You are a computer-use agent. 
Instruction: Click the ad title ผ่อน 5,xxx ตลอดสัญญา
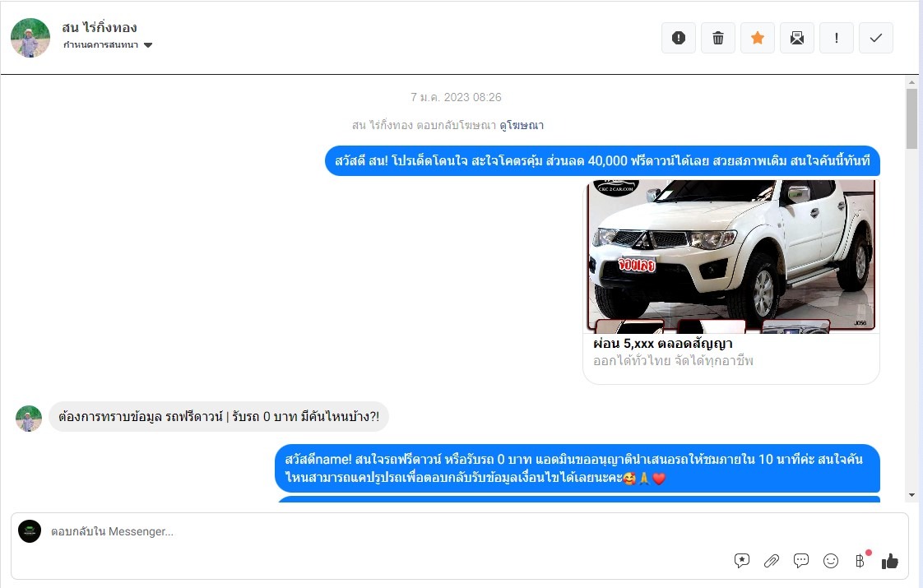pos(663,344)
